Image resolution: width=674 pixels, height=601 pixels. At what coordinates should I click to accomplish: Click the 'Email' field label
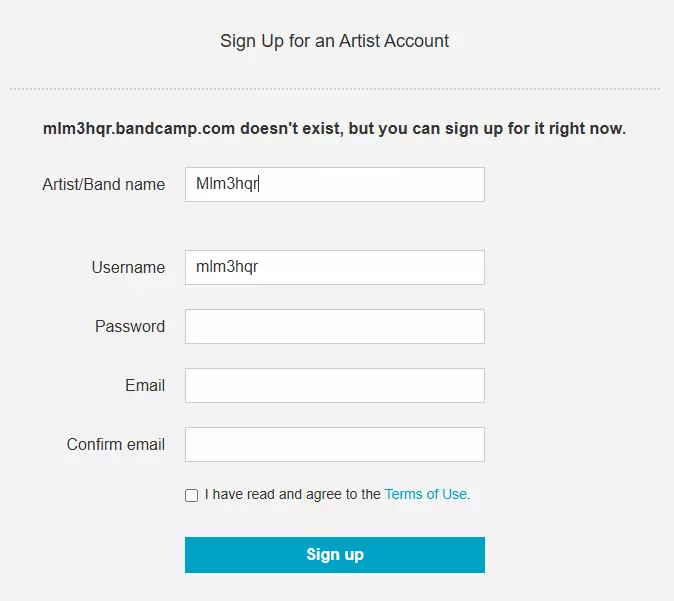pyautogui.click(x=145, y=385)
